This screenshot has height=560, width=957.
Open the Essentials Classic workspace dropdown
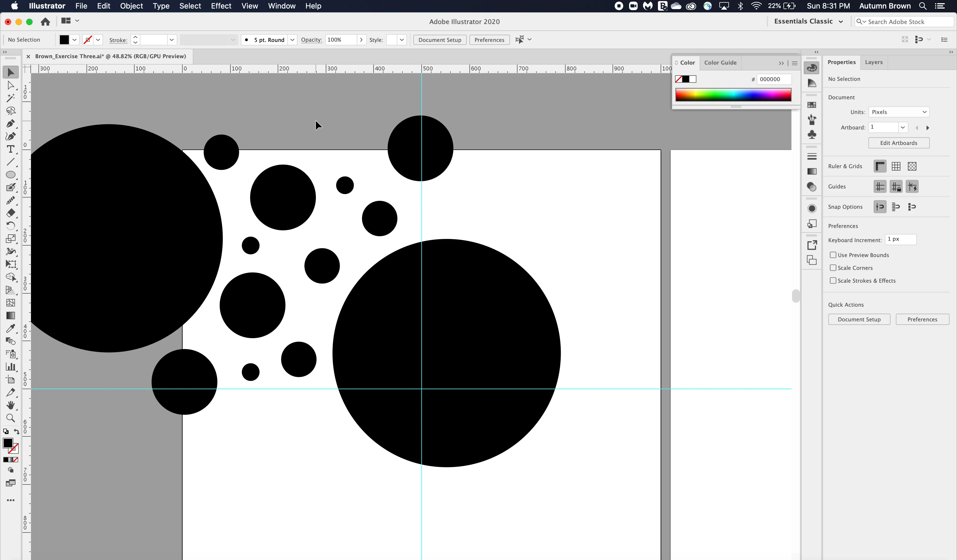809,21
